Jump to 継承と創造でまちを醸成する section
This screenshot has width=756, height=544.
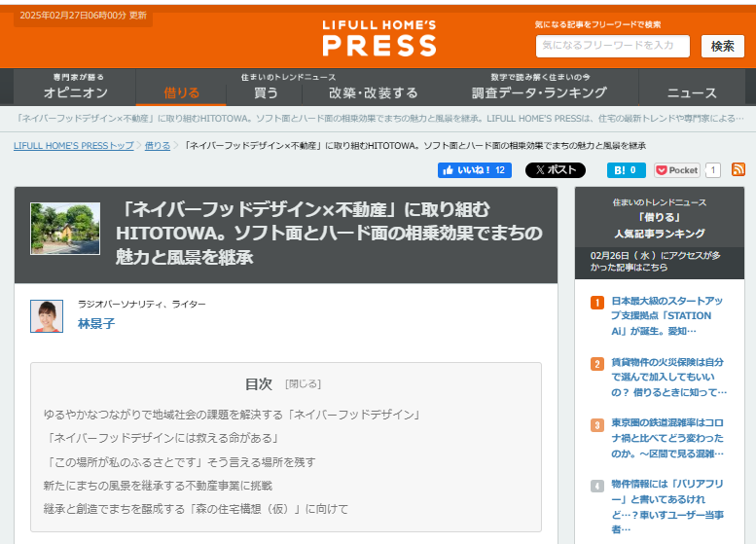pyautogui.click(x=196, y=509)
